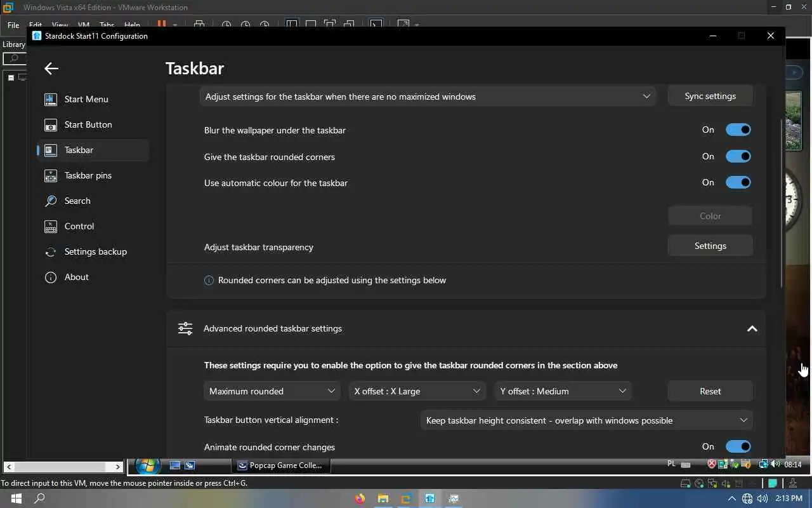Click the VMware Workstation host taskbar icon
812x508 pixels.
pos(406,498)
